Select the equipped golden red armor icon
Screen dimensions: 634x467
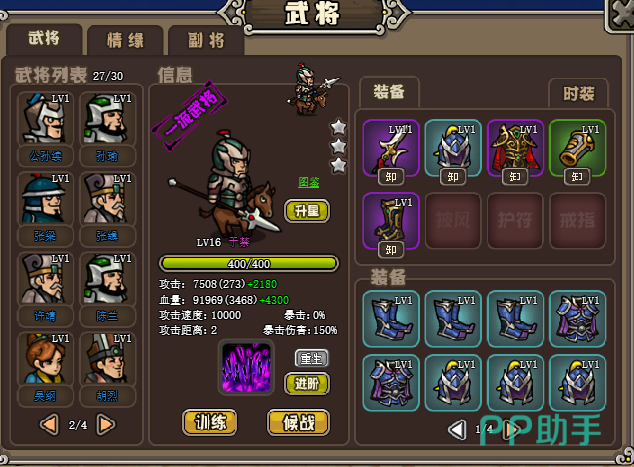[516, 148]
